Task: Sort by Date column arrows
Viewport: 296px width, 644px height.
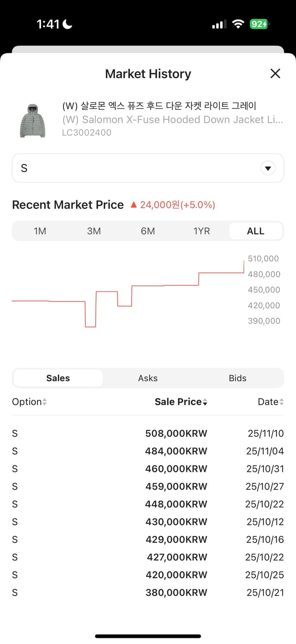Action: tap(281, 402)
